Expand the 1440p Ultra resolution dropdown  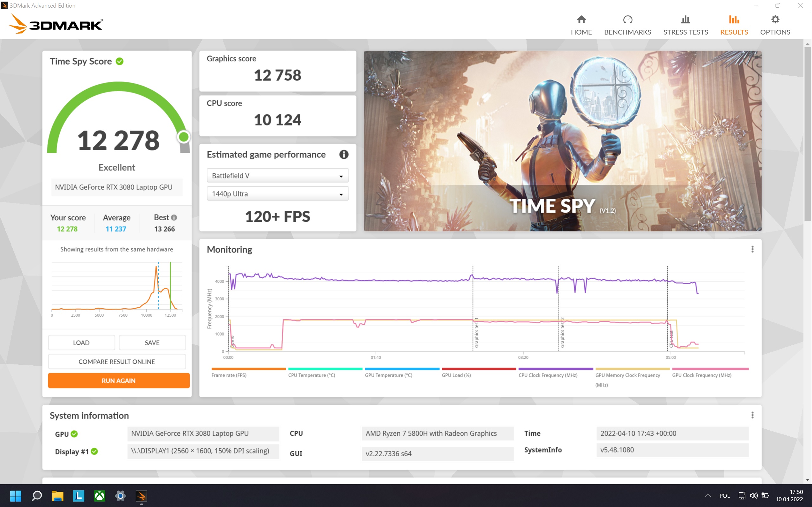[278, 194]
